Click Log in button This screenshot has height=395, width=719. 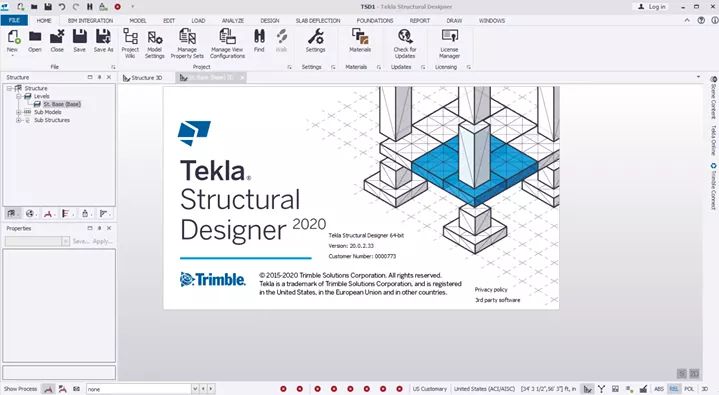click(652, 7)
